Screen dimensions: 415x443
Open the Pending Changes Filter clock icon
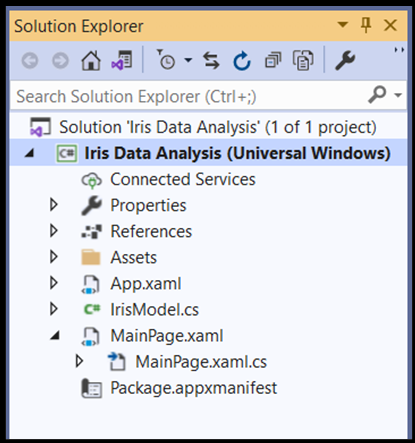point(166,59)
